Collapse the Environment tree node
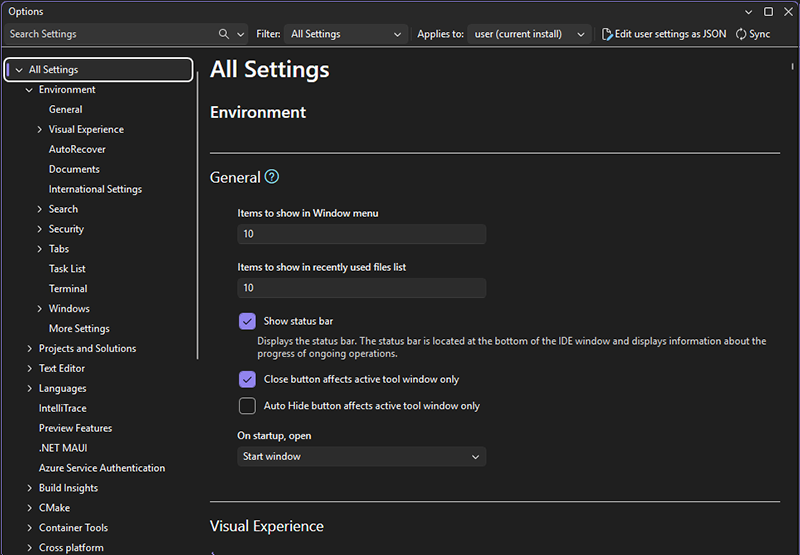 tap(29, 90)
